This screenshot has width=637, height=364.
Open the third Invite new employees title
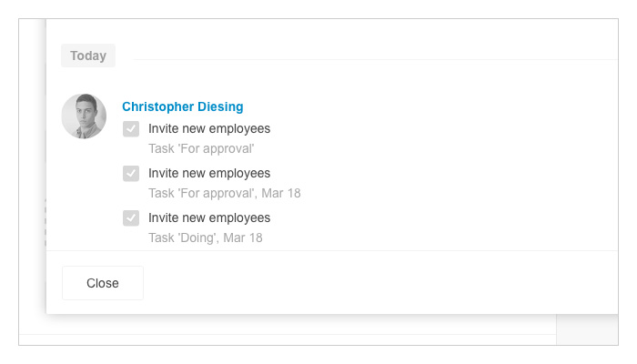[x=209, y=218]
